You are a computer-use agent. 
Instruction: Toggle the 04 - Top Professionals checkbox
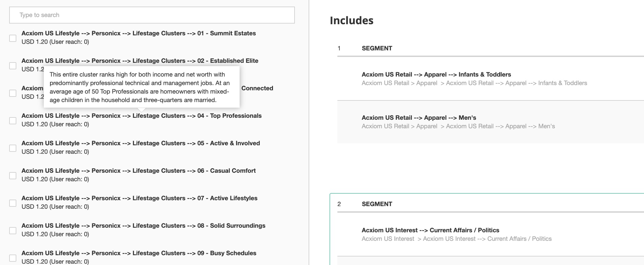click(13, 121)
